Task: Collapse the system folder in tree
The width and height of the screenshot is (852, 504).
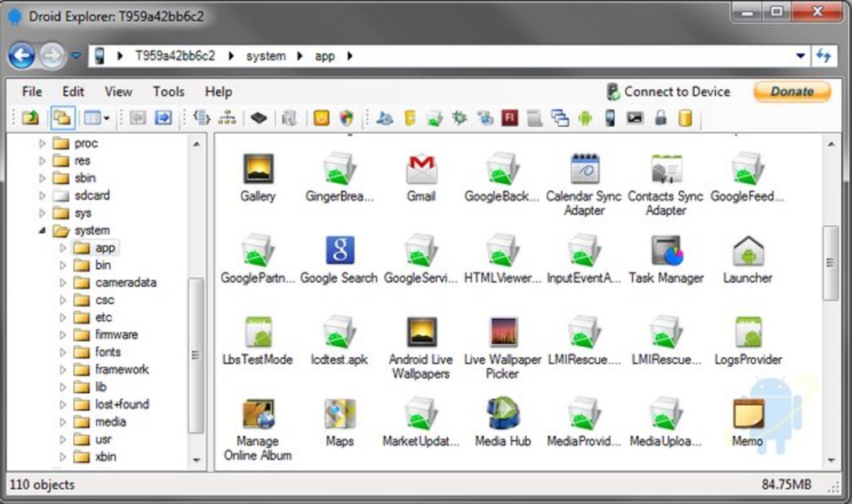Action: point(42,231)
